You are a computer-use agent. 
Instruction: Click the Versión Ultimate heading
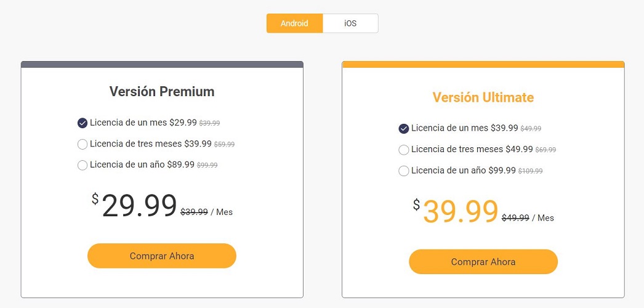pos(483,97)
